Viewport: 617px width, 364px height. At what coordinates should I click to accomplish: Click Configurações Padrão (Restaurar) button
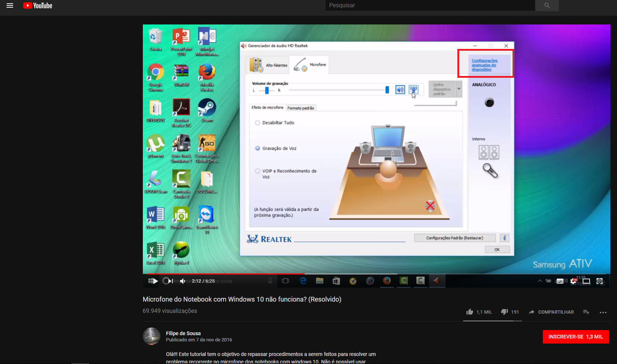(455, 238)
